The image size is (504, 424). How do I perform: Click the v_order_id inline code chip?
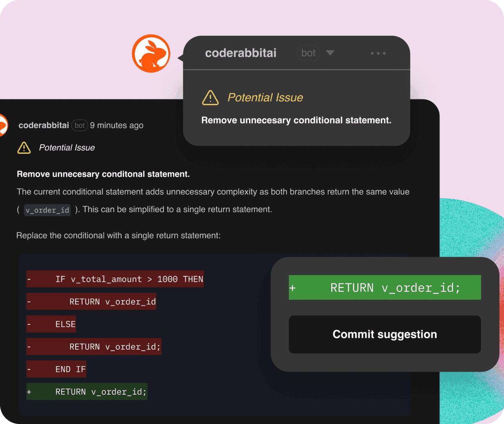pos(47,210)
